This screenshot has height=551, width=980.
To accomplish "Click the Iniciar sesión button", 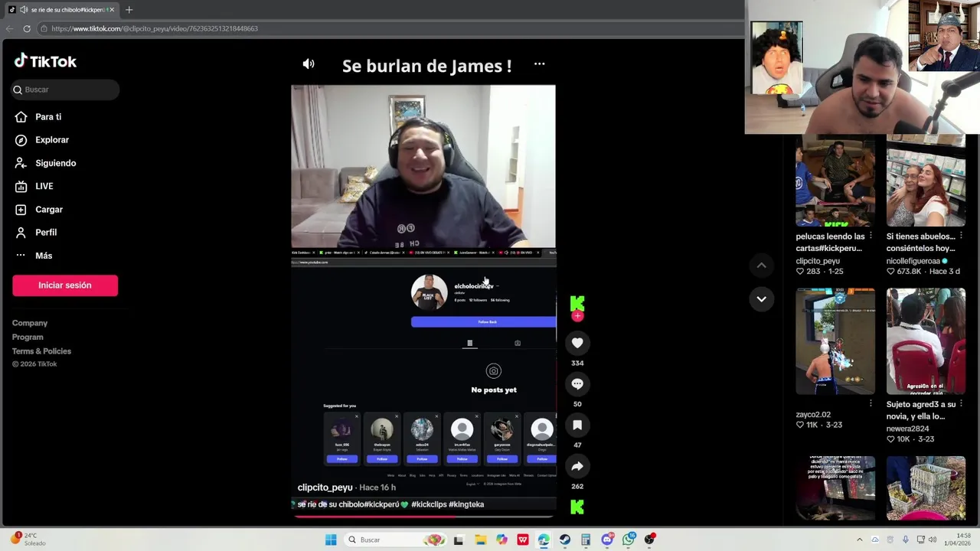I will (65, 285).
